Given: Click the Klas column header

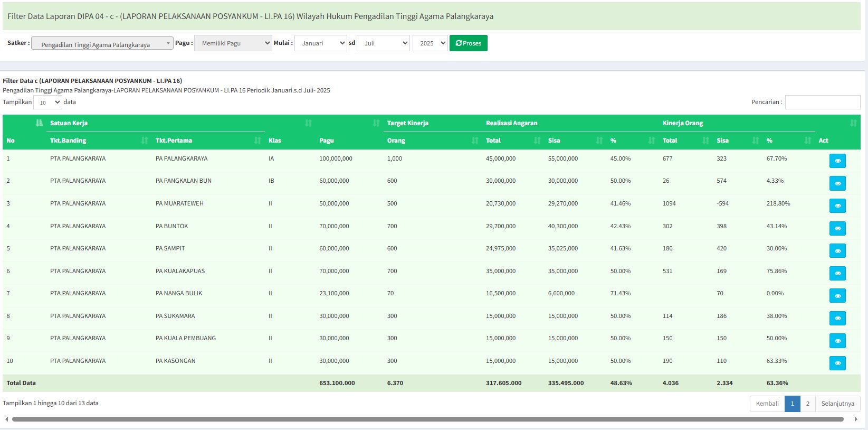Looking at the screenshot, I should (x=275, y=141).
